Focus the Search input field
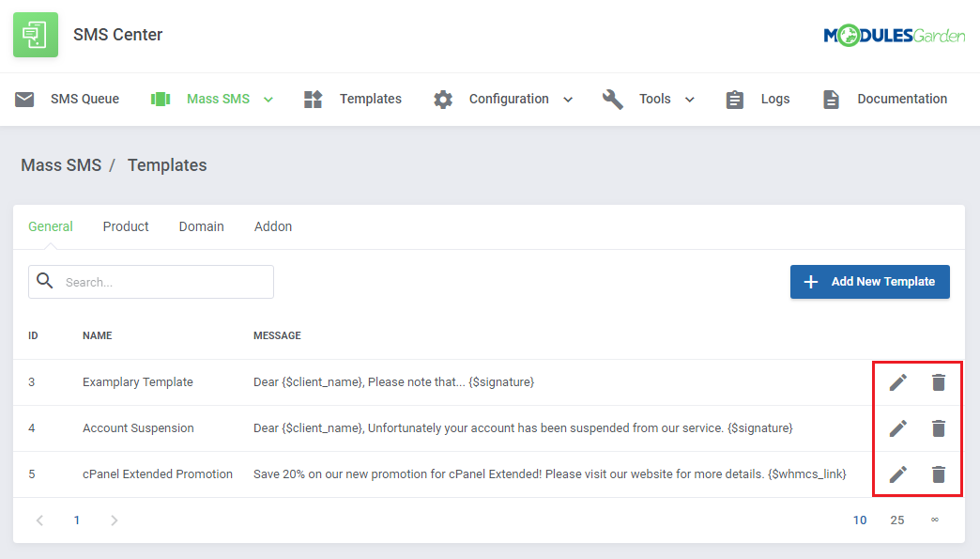The width and height of the screenshot is (980, 559). (x=150, y=282)
